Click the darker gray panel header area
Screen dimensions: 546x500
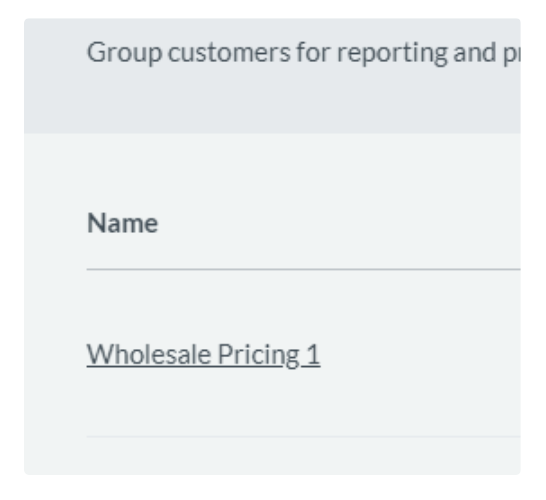click(272, 76)
